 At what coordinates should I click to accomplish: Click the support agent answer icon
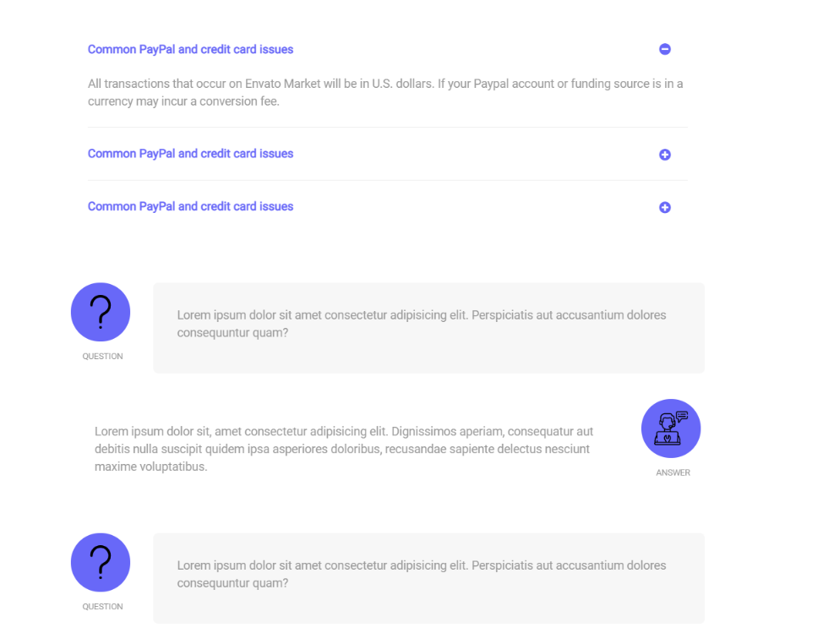click(670, 428)
